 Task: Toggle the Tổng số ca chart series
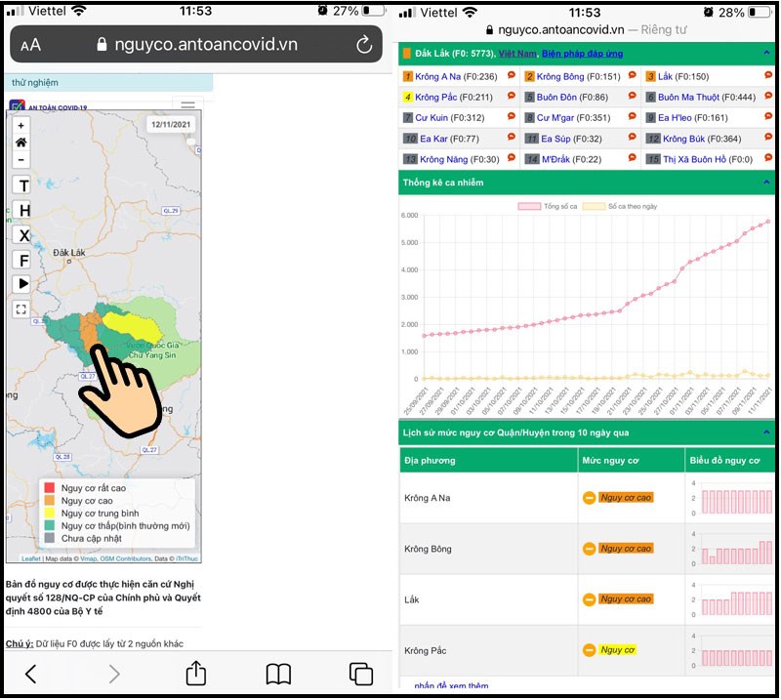coord(547,206)
